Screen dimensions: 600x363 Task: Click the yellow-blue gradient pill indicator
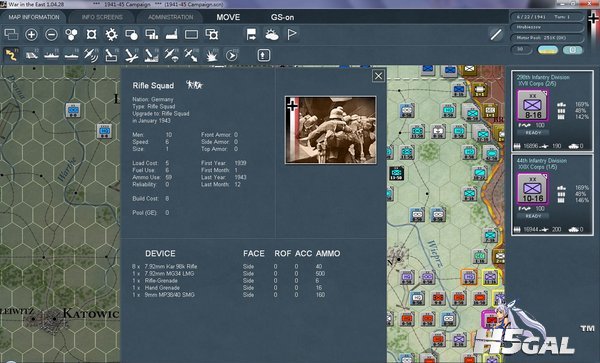click(547, 50)
